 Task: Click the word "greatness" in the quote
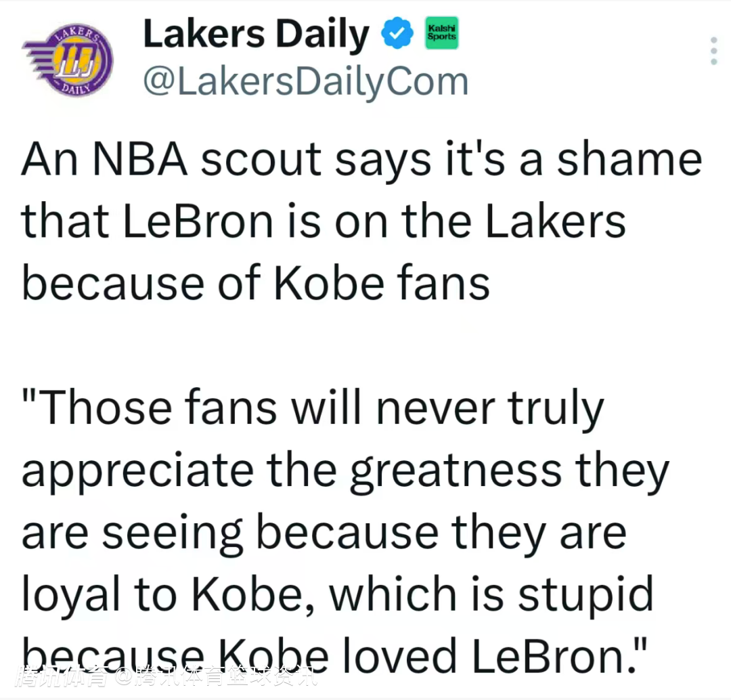click(x=455, y=472)
